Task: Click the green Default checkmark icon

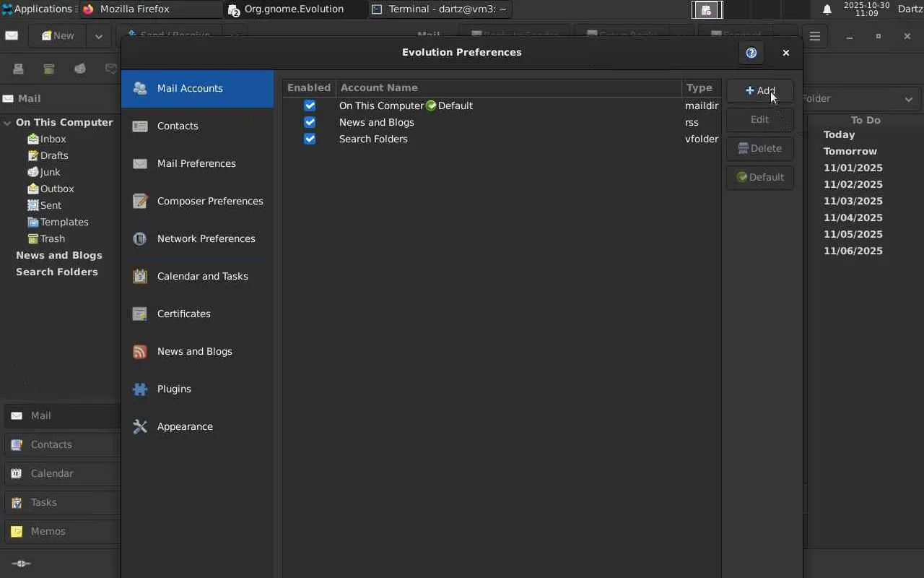Action: tap(431, 105)
